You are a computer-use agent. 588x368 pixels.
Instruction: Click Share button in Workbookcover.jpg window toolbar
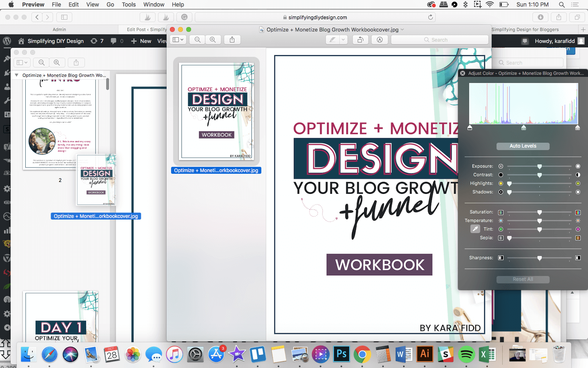tap(232, 40)
